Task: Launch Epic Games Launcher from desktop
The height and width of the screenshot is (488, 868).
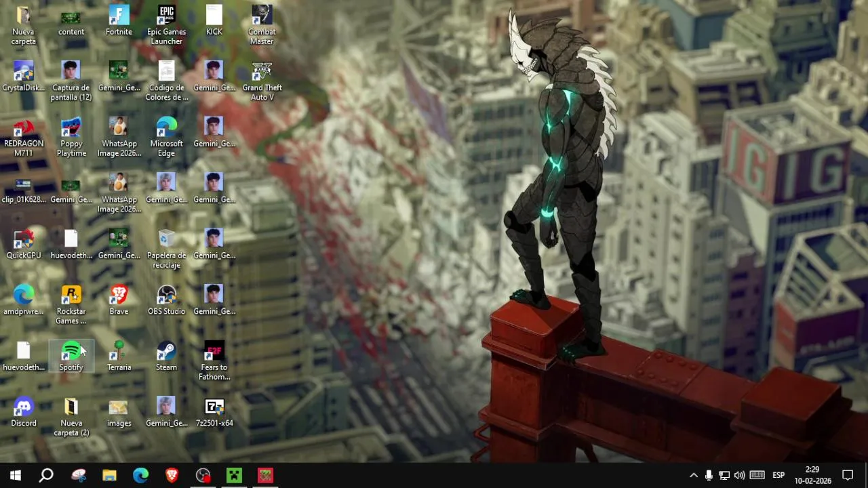Action: point(166,24)
